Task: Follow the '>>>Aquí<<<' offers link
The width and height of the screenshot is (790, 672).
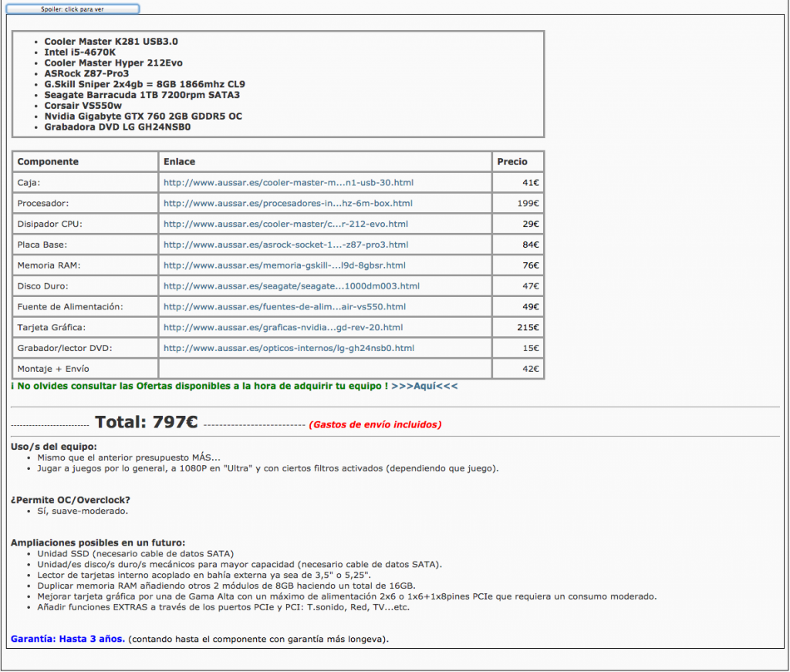Action: tap(424, 386)
